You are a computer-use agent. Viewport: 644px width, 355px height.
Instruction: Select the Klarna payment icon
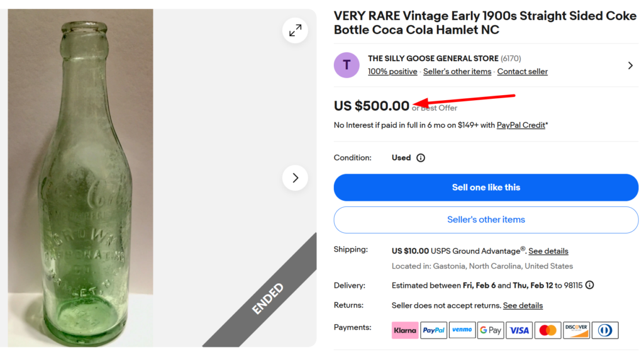click(405, 330)
